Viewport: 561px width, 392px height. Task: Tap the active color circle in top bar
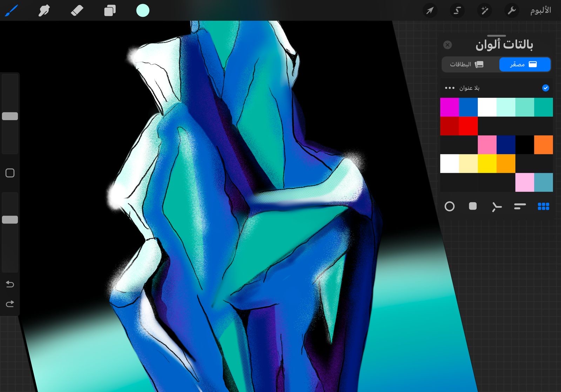pos(143,11)
